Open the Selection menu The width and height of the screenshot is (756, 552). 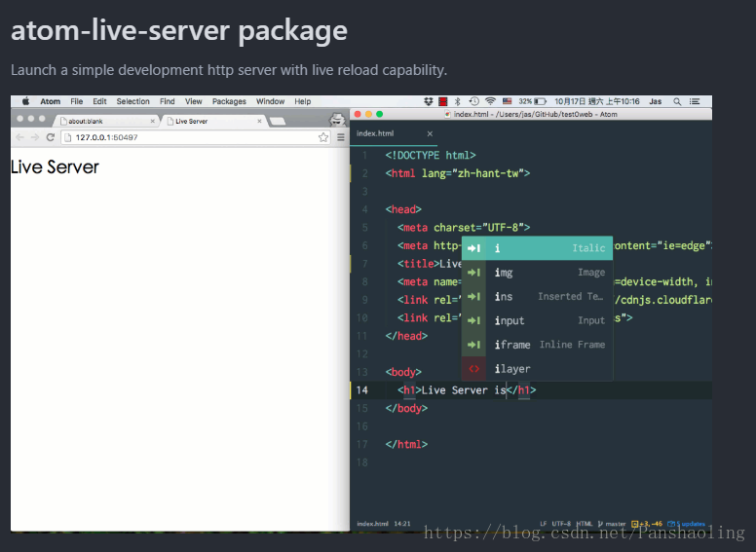(132, 101)
